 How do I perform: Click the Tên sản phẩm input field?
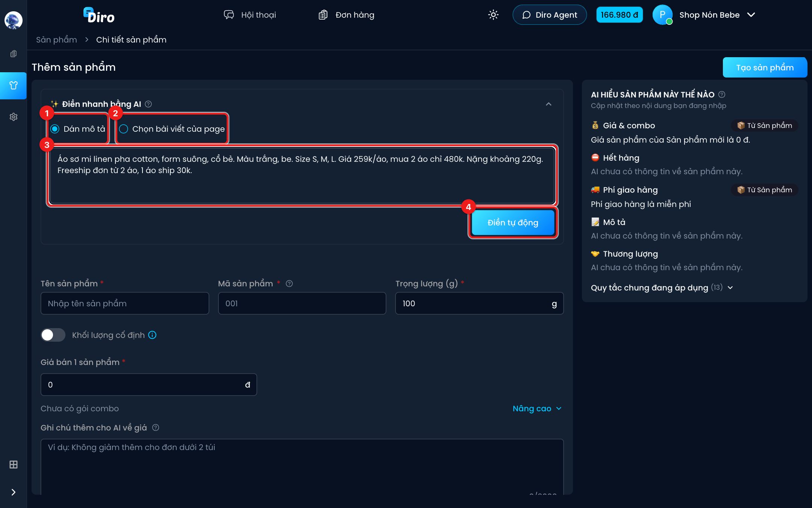coord(125,303)
